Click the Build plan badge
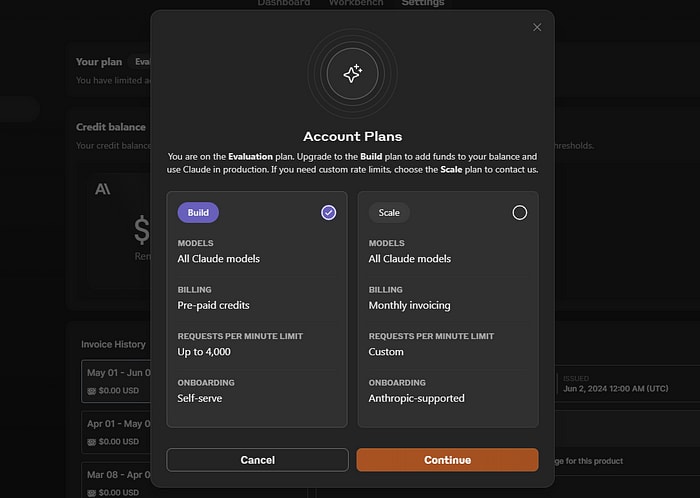The height and width of the screenshot is (498, 700). (198, 213)
